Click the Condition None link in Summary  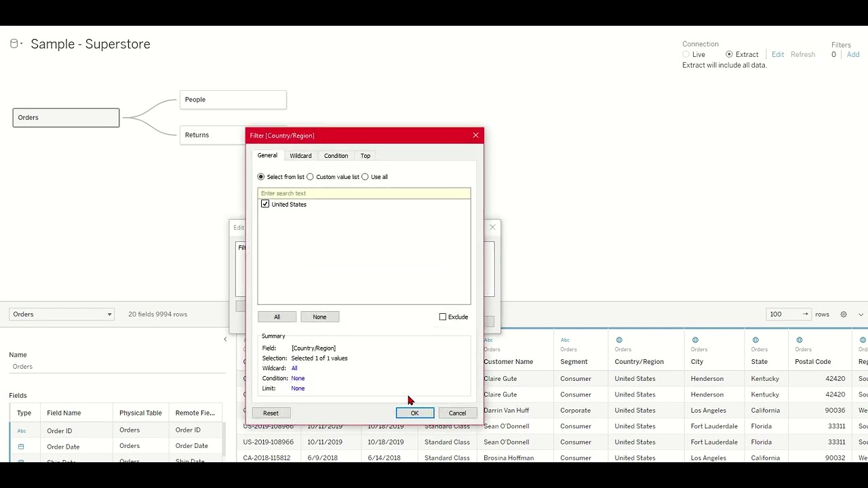coord(298,378)
